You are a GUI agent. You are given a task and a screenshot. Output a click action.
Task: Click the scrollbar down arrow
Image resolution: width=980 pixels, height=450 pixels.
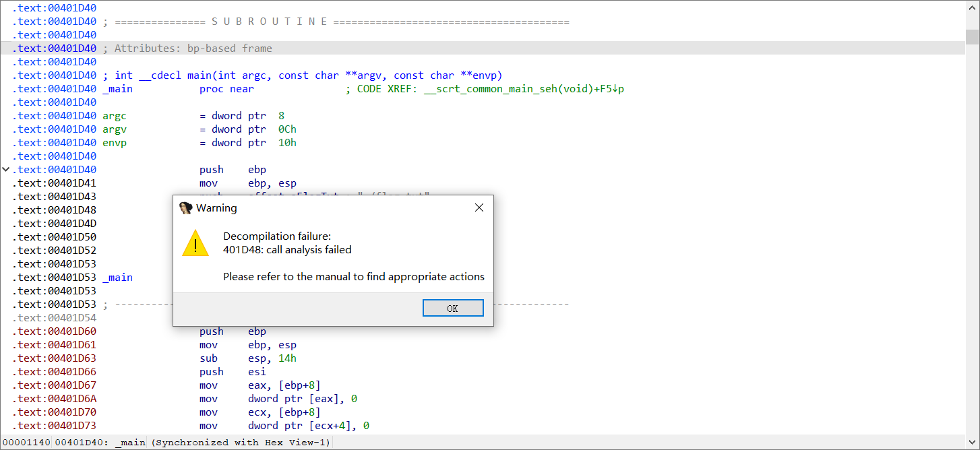pos(972,441)
